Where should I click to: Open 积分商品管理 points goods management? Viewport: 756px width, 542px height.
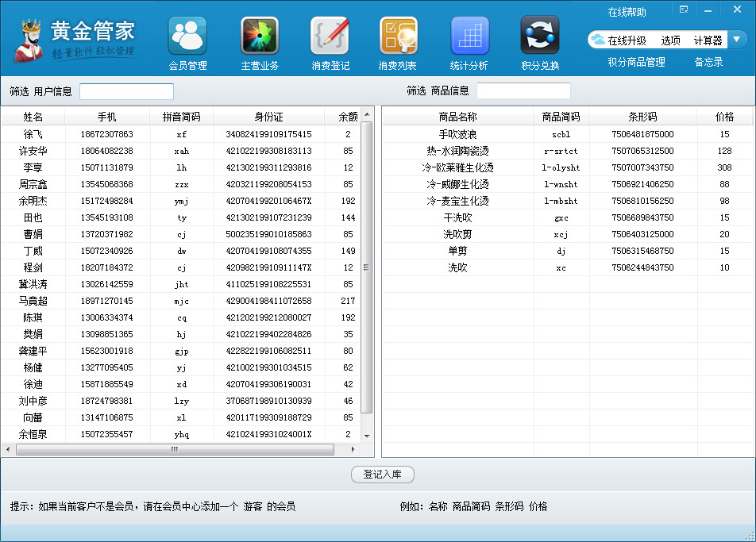pyautogui.click(x=636, y=62)
